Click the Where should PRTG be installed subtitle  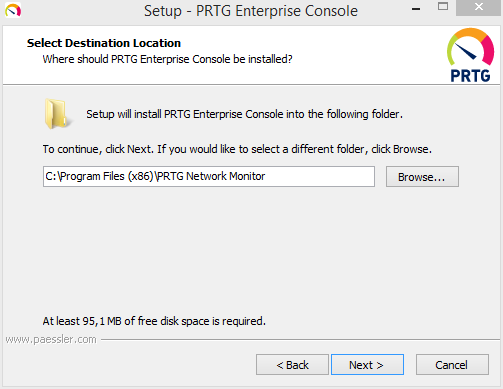coord(167,59)
